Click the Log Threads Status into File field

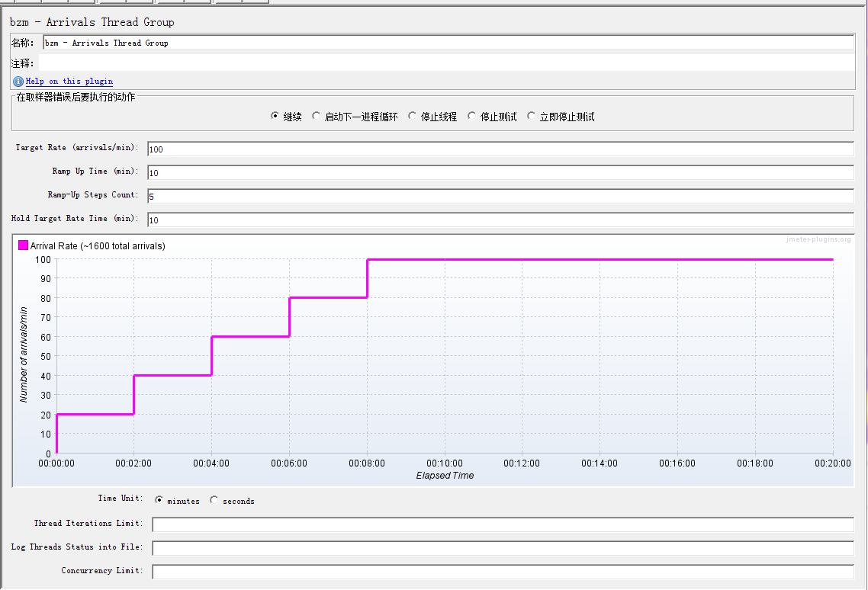pyautogui.click(x=503, y=548)
